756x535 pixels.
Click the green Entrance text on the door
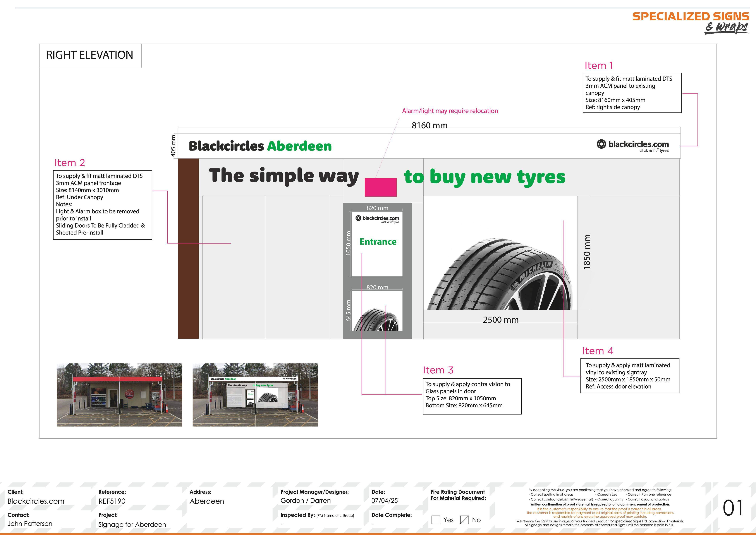pos(378,242)
